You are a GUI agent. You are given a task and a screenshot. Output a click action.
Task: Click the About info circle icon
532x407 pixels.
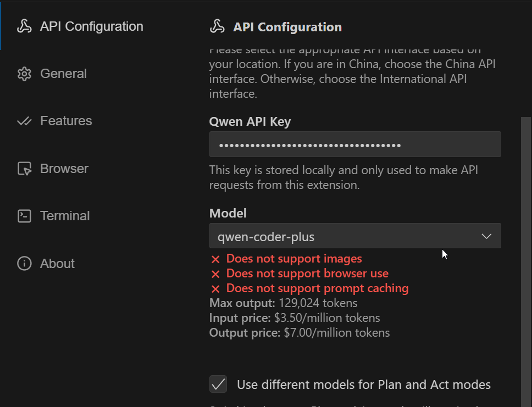(x=24, y=264)
